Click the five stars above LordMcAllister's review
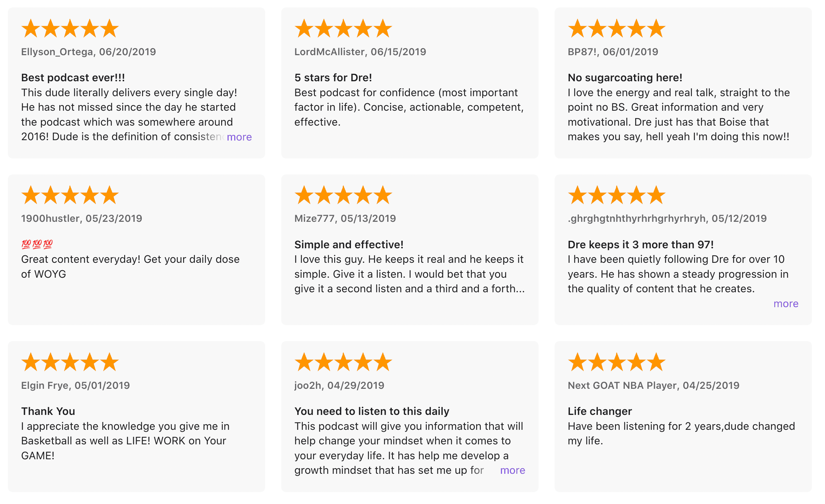 (x=343, y=29)
